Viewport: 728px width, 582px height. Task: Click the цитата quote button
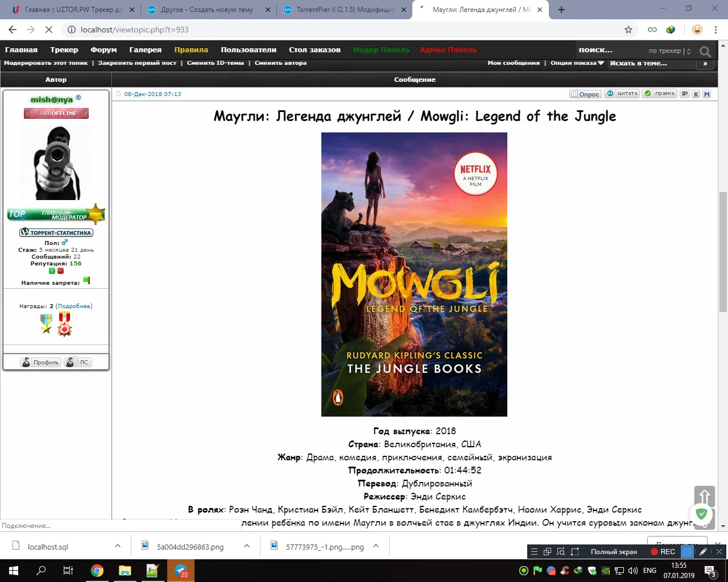click(x=622, y=94)
